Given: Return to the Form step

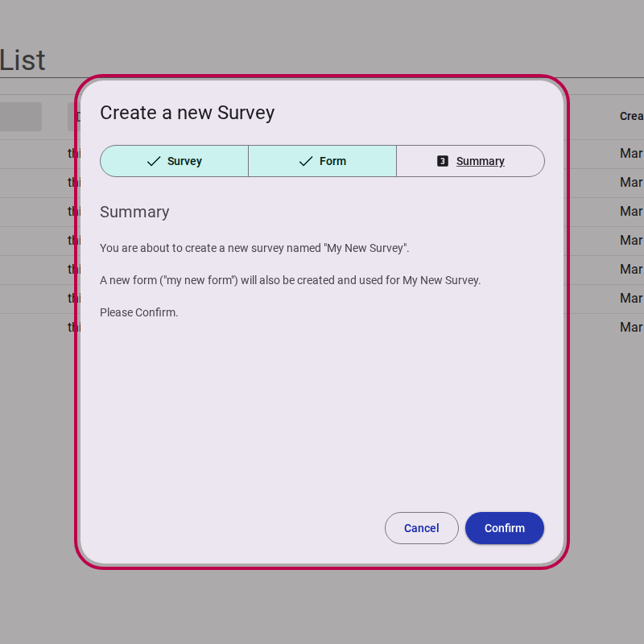Looking at the screenshot, I should [x=323, y=161].
